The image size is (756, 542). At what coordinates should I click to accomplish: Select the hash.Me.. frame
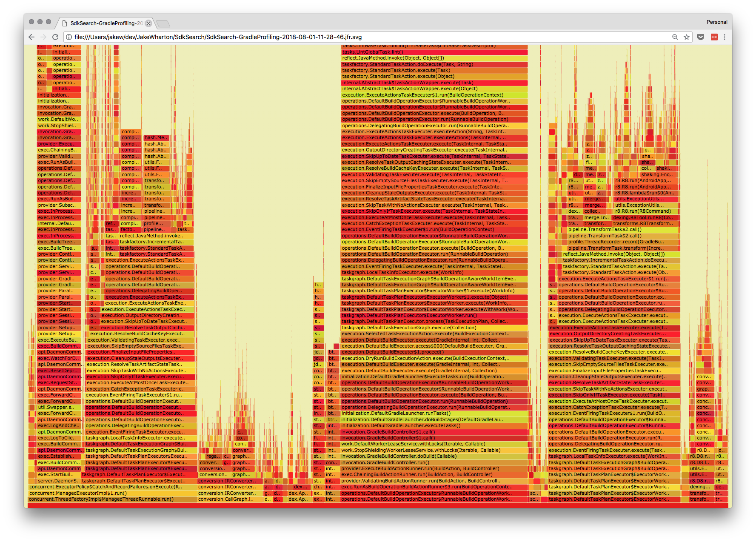point(156,137)
